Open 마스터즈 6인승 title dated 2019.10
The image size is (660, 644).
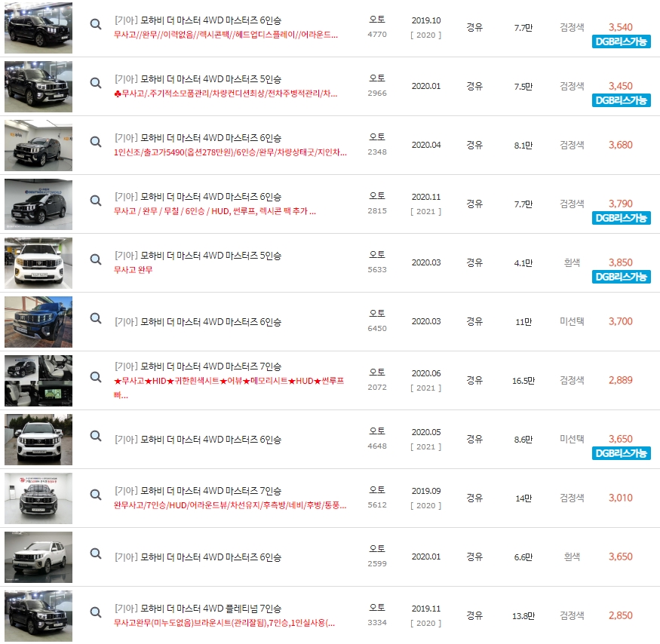pyautogui.click(x=198, y=20)
